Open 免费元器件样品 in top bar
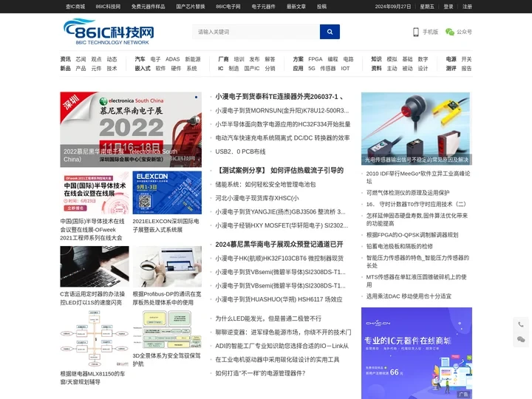The image size is (532, 399). pyautogui.click(x=149, y=7)
